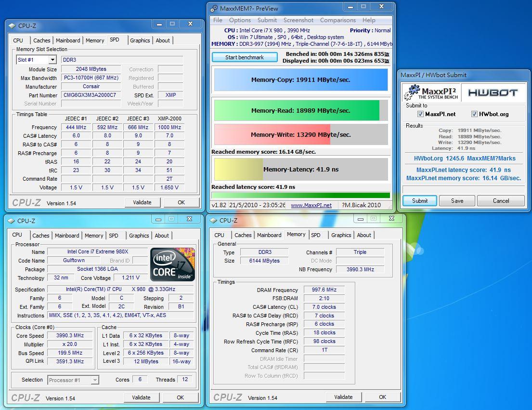The height and width of the screenshot is (410, 532).
Task: Click the HWBOT logo banner
Action: [493, 93]
